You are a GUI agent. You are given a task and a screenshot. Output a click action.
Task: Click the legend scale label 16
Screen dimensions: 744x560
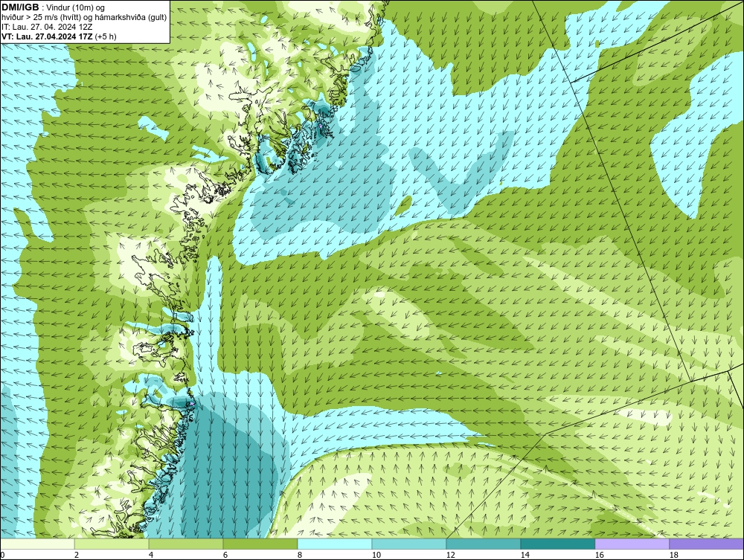599,555
